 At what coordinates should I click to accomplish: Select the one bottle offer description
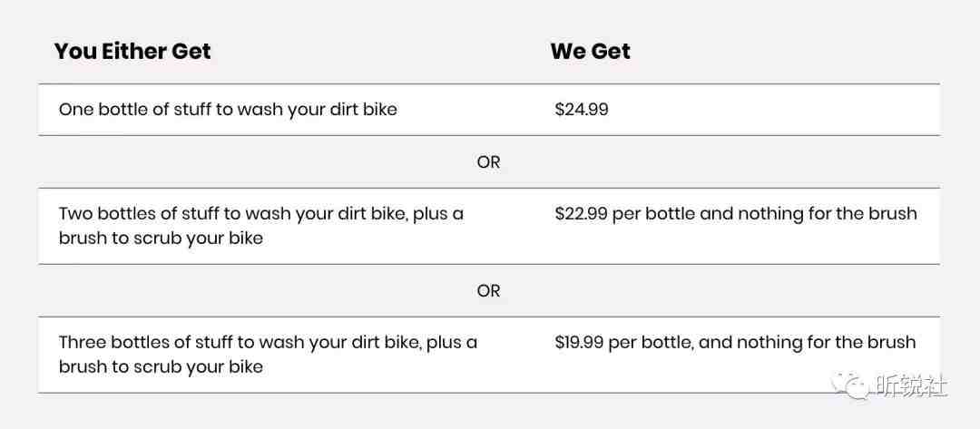[x=228, y=110]
